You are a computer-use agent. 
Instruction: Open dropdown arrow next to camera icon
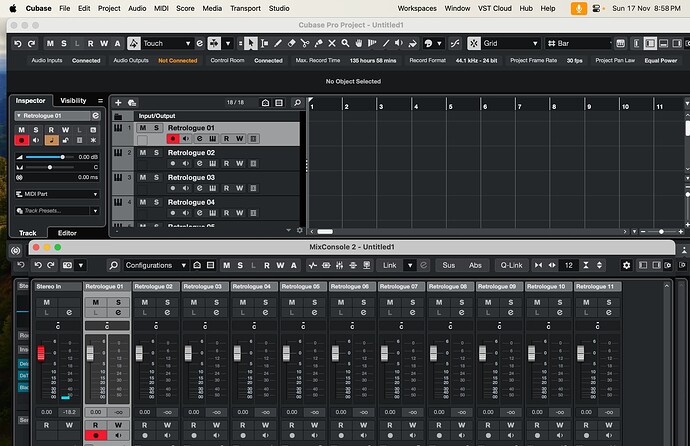81,265
